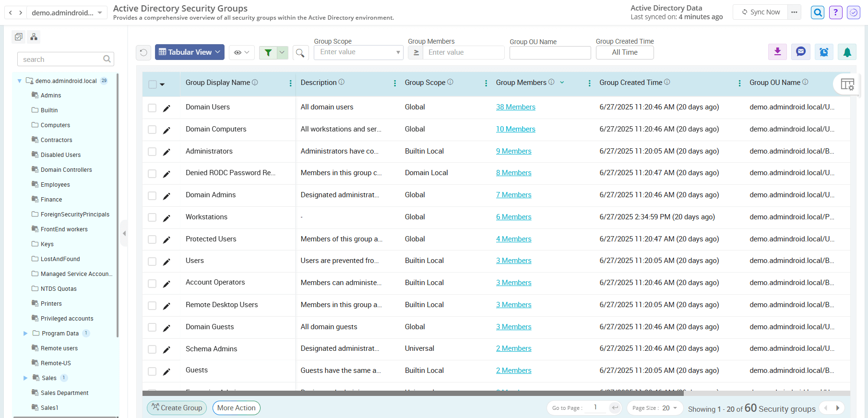Open the Group Scope filter dropdown

coord(358,52)
